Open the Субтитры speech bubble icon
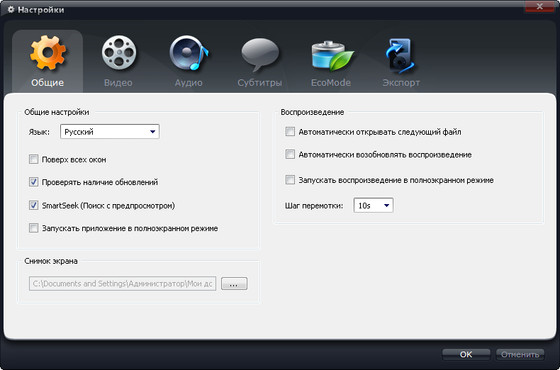Image resolution: width=560 pixels, height=370 pixels. tap(260, 54)
